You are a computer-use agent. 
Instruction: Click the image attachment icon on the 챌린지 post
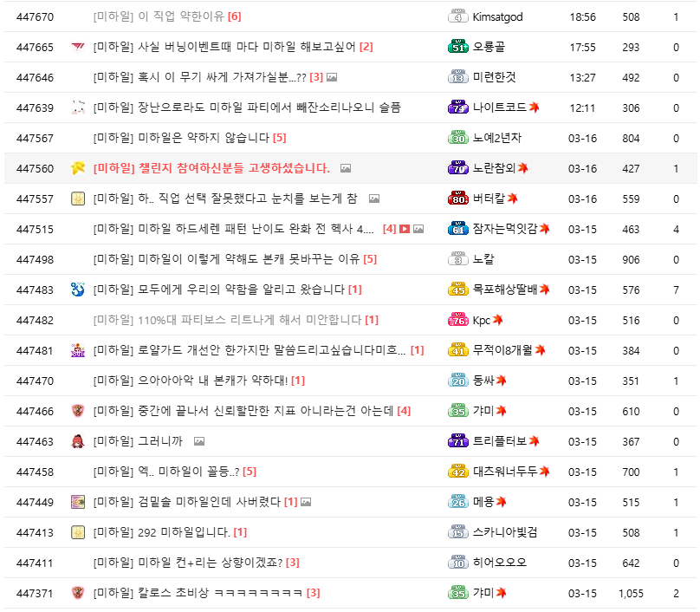pos(346,168)
